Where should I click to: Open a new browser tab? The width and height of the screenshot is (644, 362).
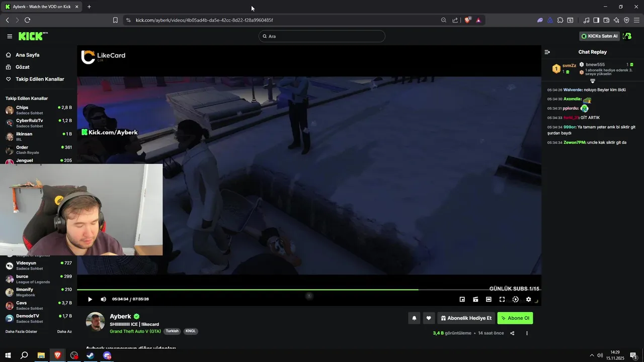pyautogui.click(x=89, y=7)
